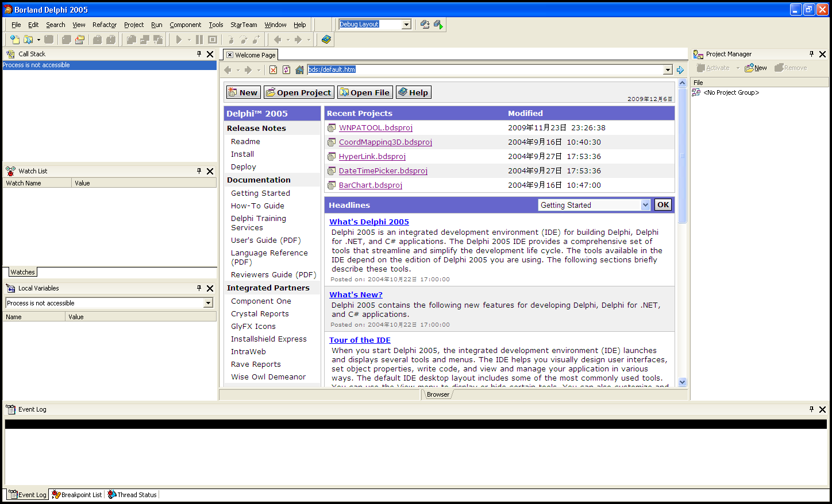This screenshot has height=504, width=832.
Task: Click the Open Project button
Action: [299, 92]
